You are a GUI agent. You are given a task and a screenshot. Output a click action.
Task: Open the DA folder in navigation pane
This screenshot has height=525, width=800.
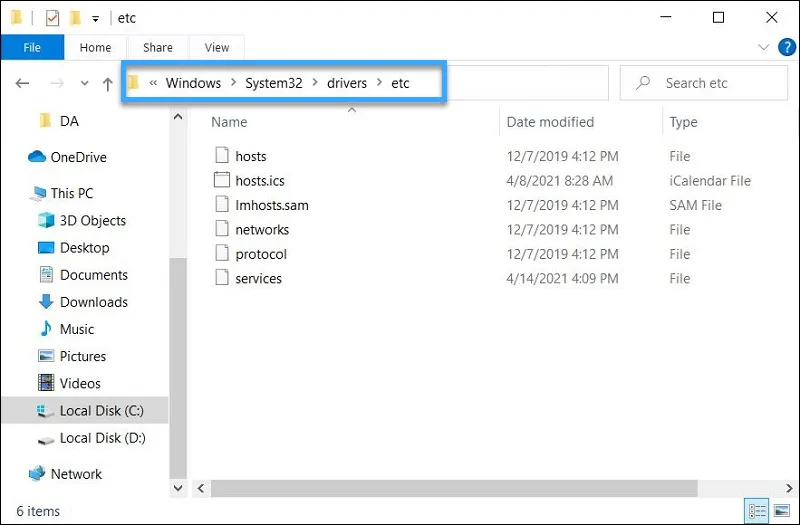point(69,121)
